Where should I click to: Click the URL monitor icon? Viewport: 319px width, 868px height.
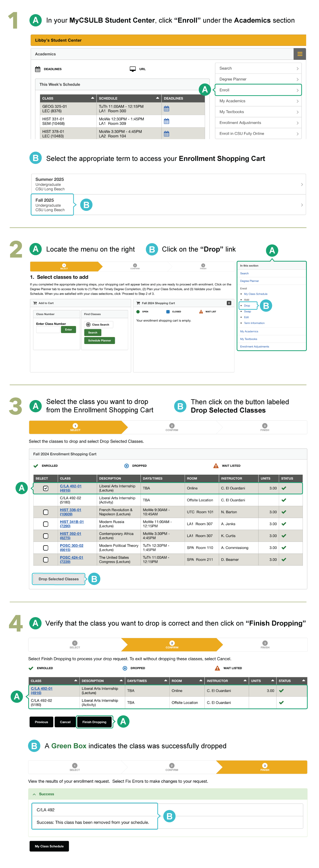tap(133, 69)
